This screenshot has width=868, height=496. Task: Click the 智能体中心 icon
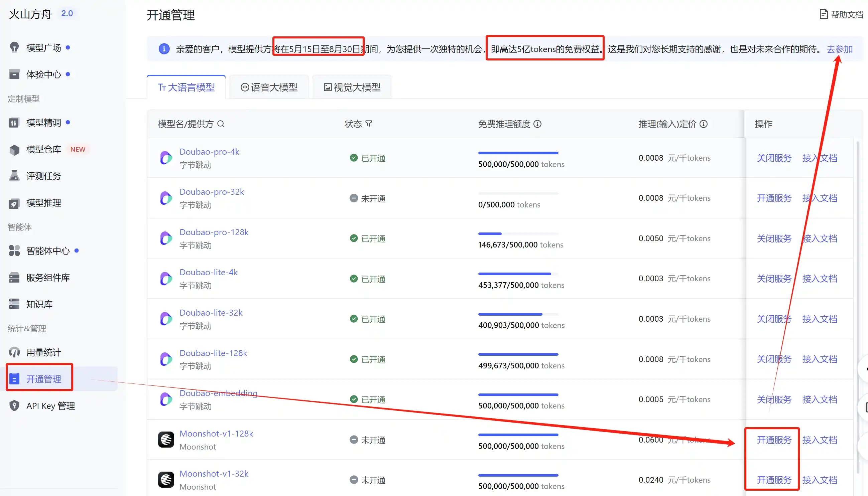pos(14,251)
